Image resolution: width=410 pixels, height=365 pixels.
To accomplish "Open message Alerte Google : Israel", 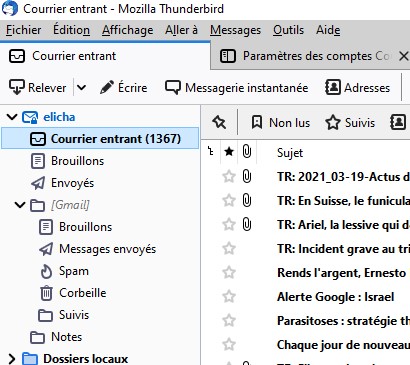I will point(336,297).
